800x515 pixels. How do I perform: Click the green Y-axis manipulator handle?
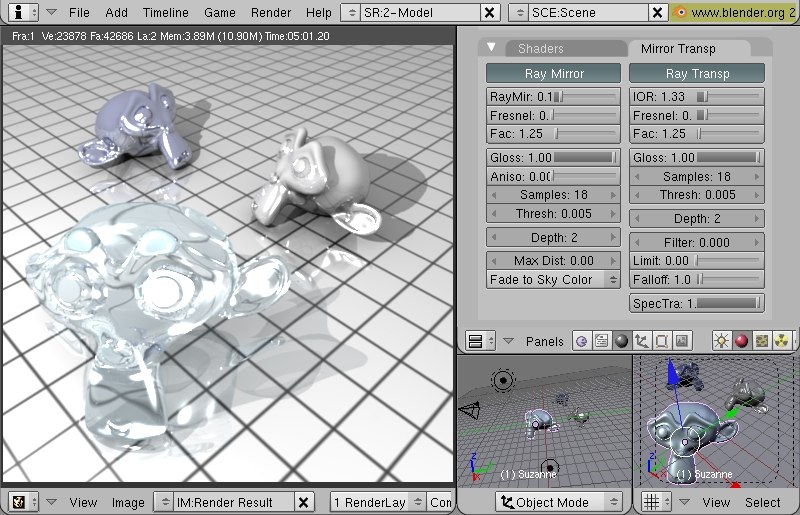click(732, 412)
